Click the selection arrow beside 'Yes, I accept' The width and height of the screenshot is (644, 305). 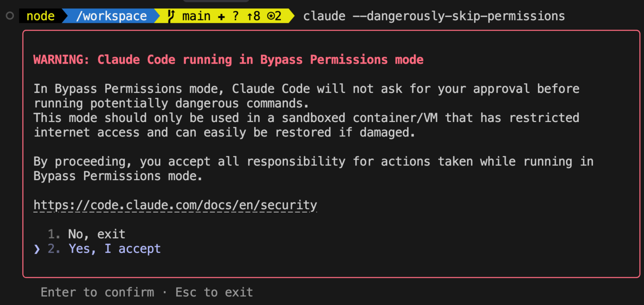point(37,249)
